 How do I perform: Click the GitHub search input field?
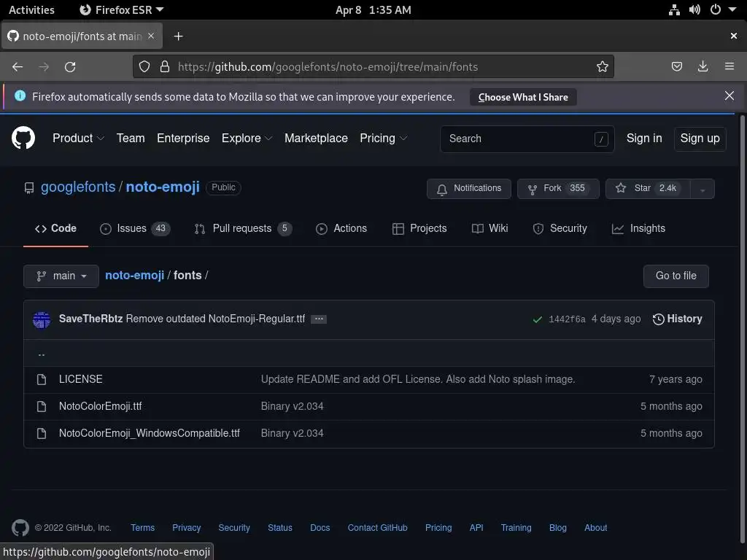[x=527, y=139]
